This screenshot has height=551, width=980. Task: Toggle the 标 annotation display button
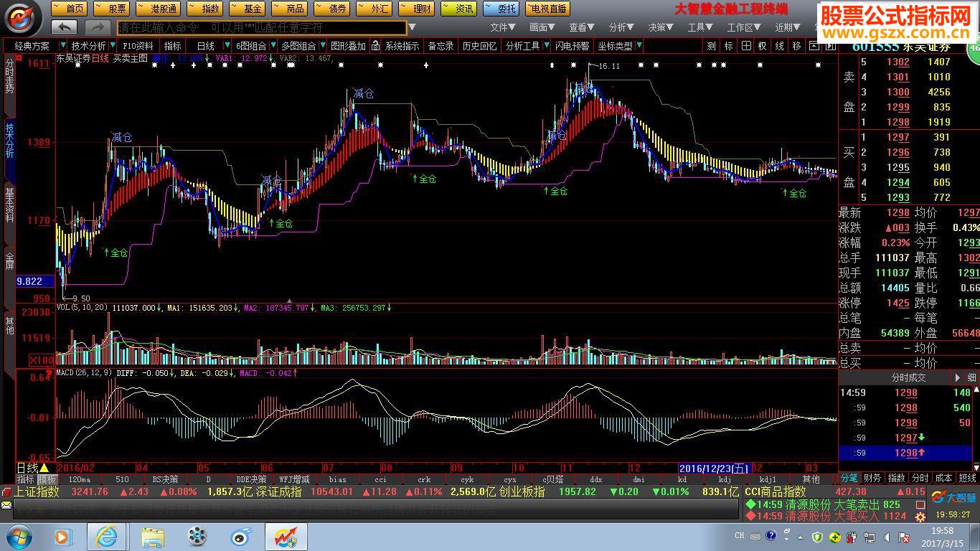(x=728, y=46)
